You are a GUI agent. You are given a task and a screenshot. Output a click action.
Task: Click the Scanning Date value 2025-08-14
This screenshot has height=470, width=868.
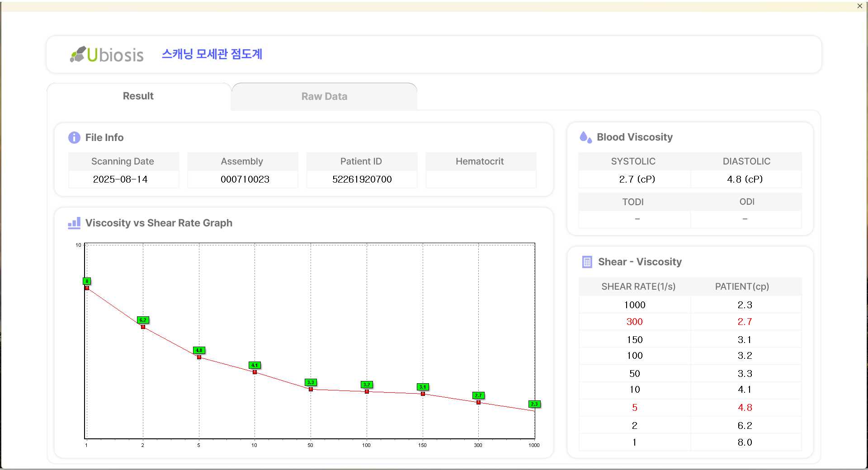pyautogui.click(x=120, y=179)
